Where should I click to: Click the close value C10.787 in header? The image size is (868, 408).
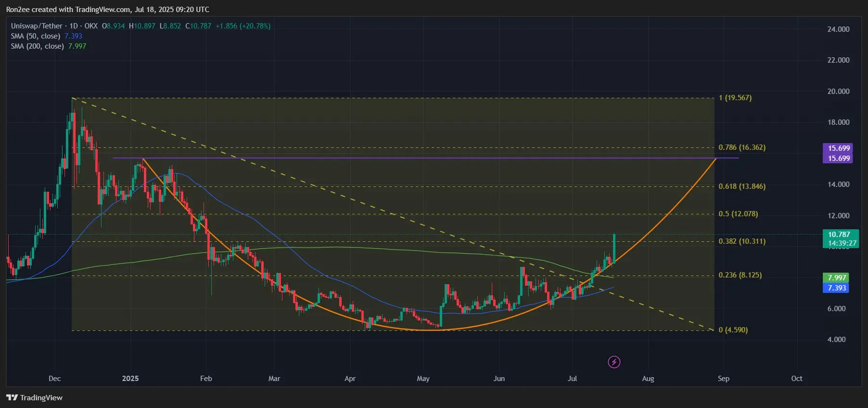coord(198,26)
